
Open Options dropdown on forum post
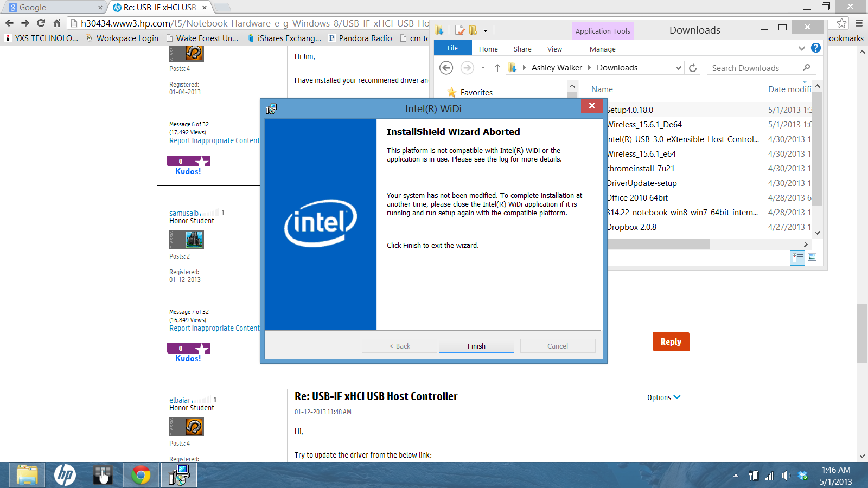[663, 397]
